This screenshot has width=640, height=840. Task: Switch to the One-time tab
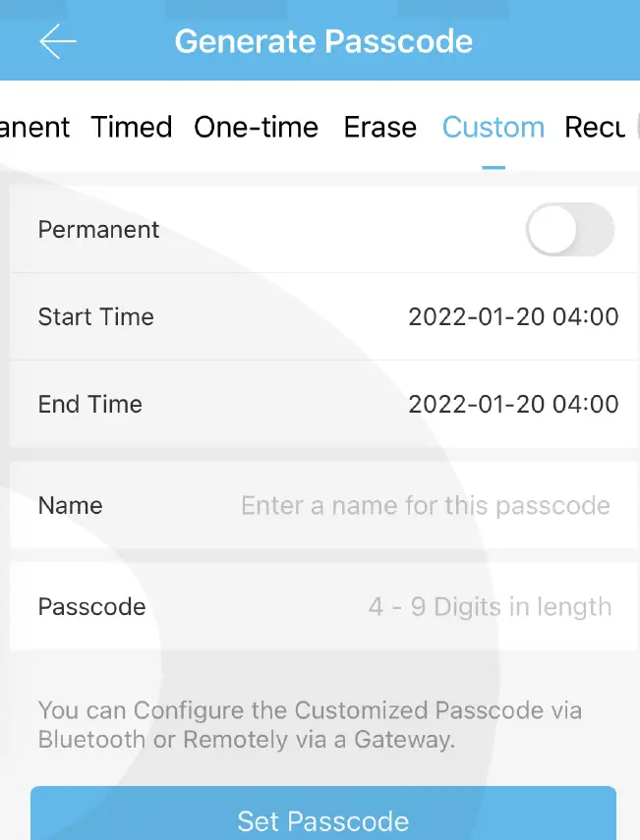coord(256,128)
